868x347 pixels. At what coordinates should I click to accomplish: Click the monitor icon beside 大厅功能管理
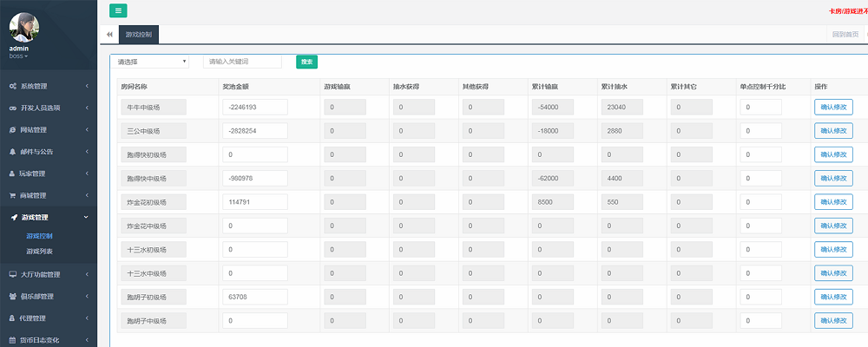(12, 274)
